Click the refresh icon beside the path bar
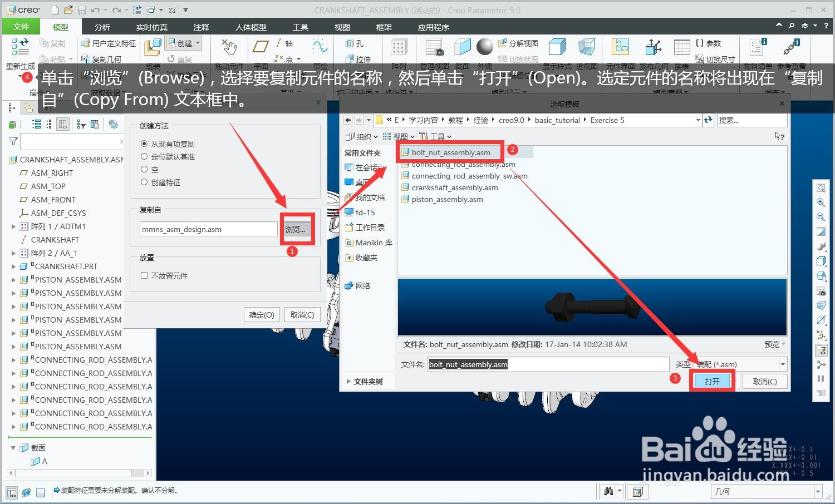Viewport: 835px width, 504px height. (708, 120)
